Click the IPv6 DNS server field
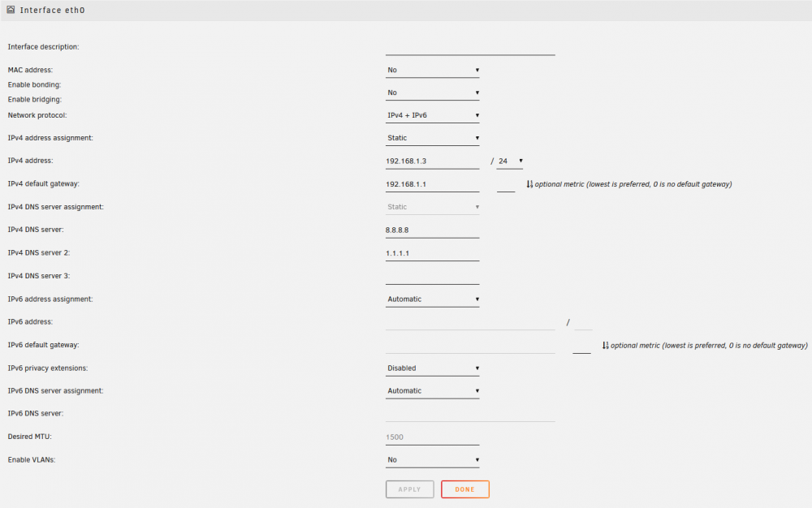 [x=470, y=414]
